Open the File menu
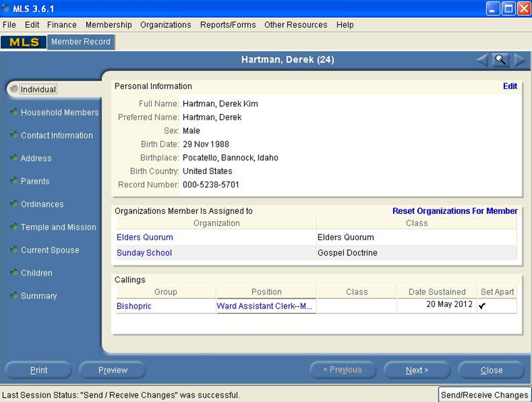Screen dimensions: 532x402 (x=9, y=25)
